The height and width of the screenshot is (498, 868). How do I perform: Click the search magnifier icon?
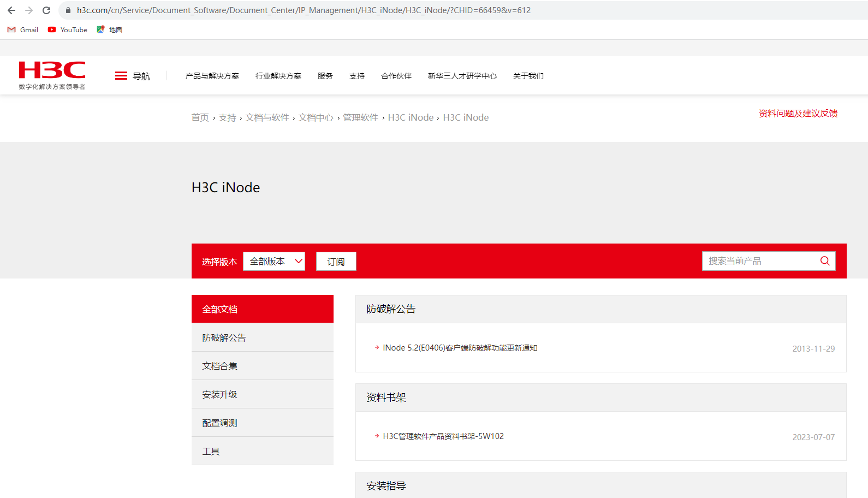(825, 261)
